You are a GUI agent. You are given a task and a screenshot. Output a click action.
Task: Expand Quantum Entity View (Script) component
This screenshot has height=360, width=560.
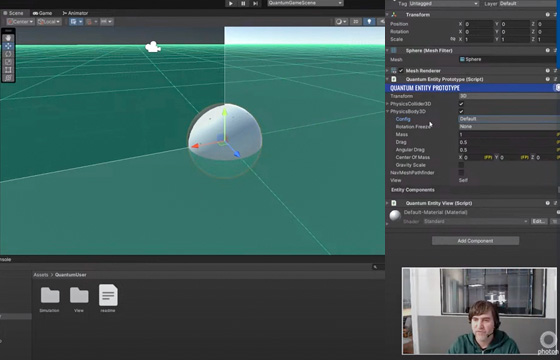click(x=388, y=203)
